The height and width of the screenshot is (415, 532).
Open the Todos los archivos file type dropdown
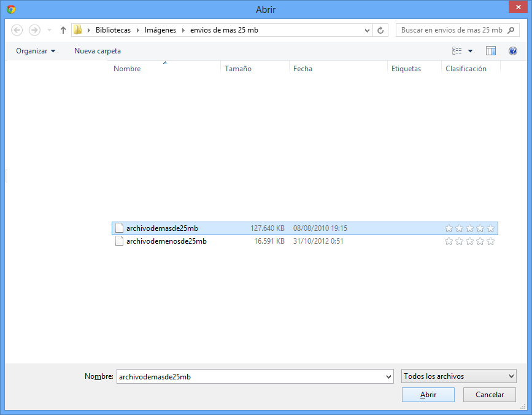[459, 376]
